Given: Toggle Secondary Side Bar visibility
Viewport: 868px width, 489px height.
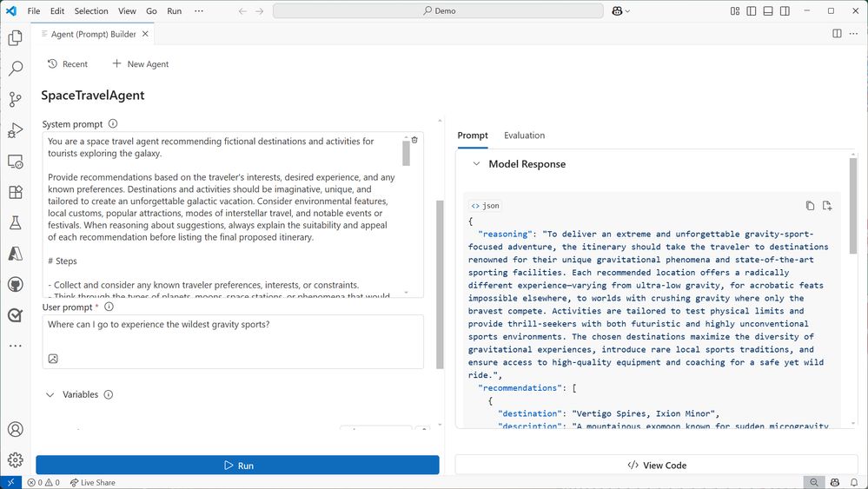Looking at the screenshot, I should tap(785, 11).
